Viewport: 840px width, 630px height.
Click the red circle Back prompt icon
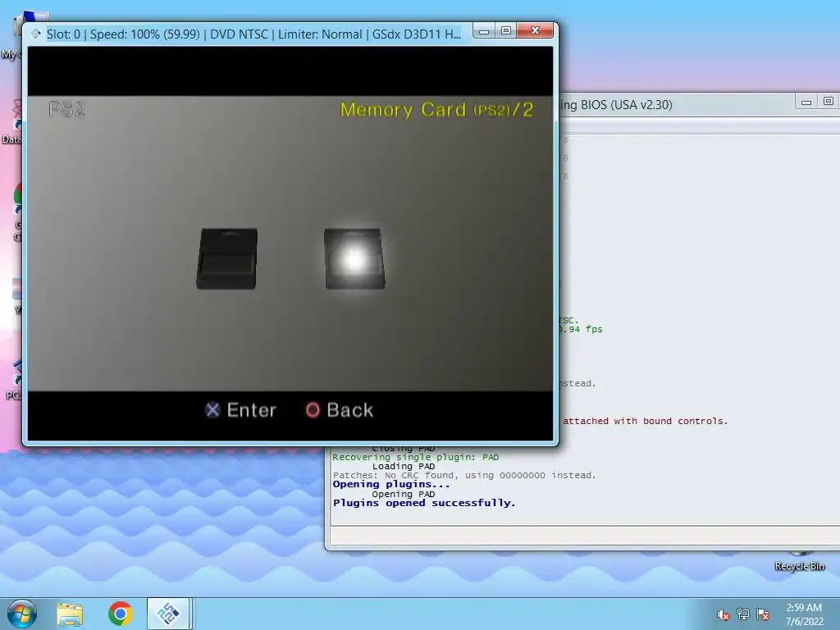click(x=313, y=410)
